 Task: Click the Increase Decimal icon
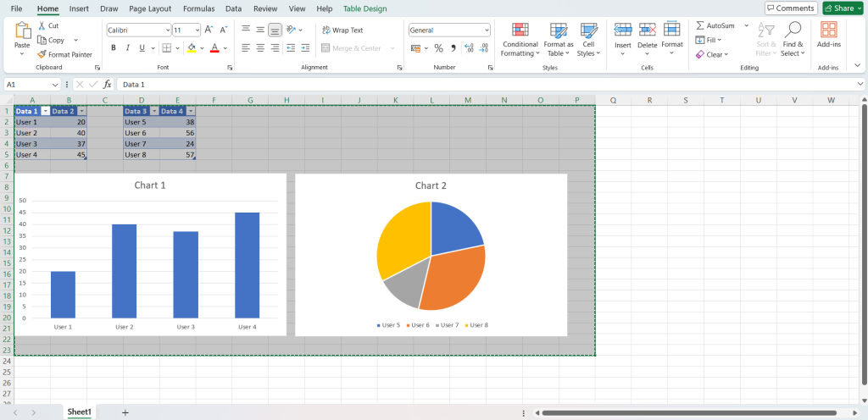coord(469,48)
